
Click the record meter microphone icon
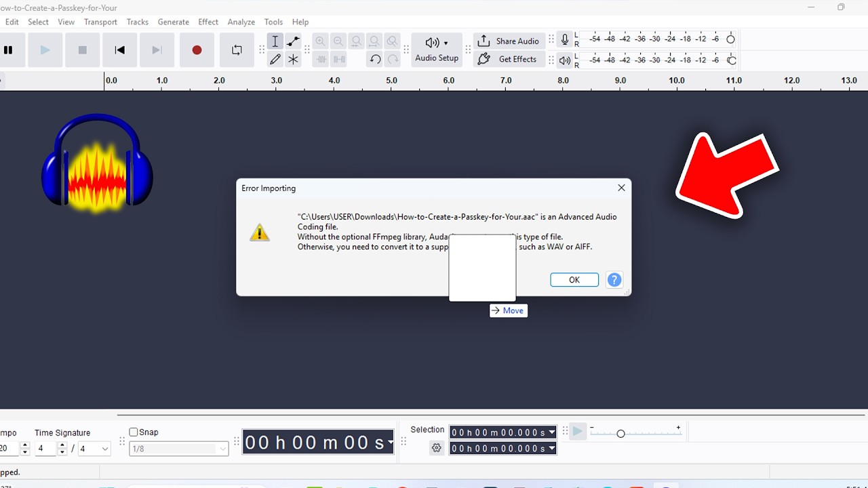(565, 40)
